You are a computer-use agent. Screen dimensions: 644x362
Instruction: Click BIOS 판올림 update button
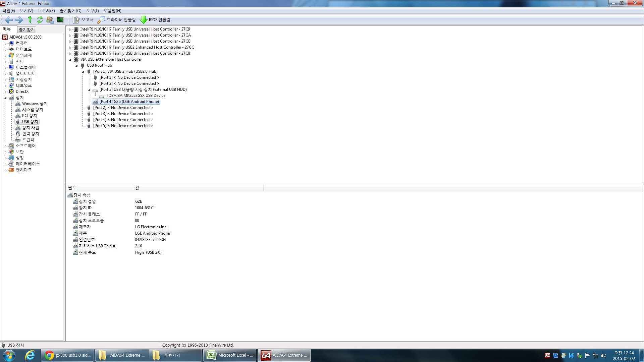click(x=155, y=20)
